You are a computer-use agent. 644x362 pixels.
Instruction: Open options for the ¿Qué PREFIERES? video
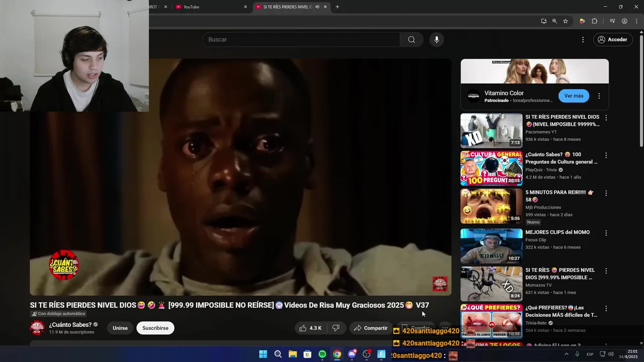[606, 309]
